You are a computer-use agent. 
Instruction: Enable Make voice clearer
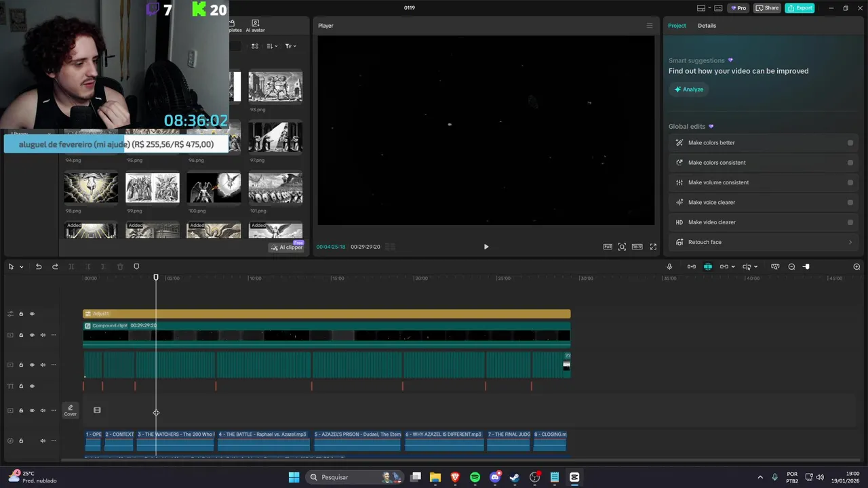click(x=850, y=203)
